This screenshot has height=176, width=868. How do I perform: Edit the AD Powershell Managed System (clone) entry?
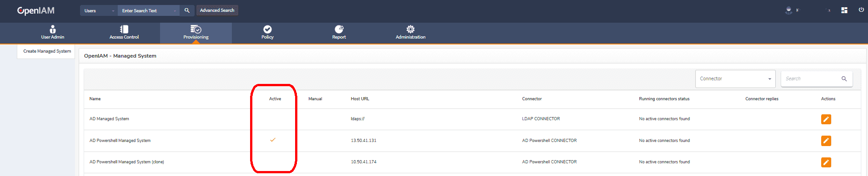pyautogui.click(x=826, y=162)
